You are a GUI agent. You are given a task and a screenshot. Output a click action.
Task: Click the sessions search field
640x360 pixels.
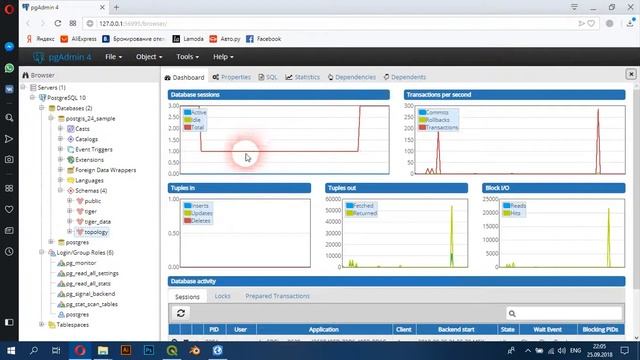coord(564,313)
